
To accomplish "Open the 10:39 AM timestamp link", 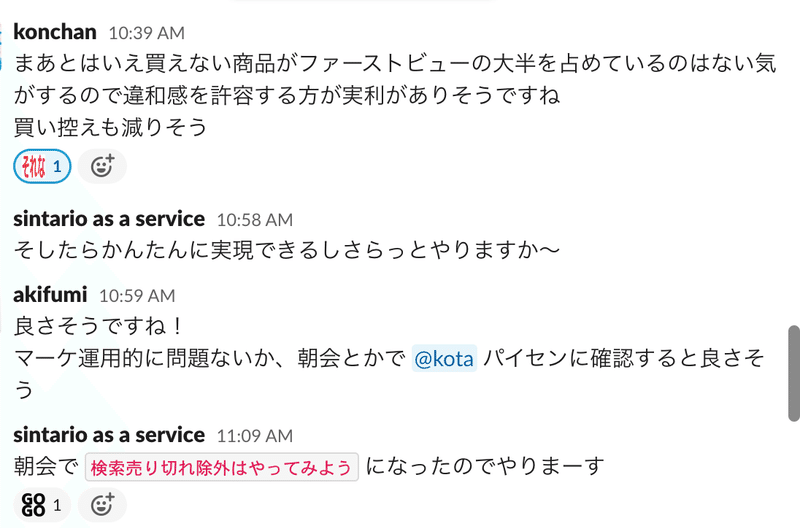I will [x=146, y=33].
